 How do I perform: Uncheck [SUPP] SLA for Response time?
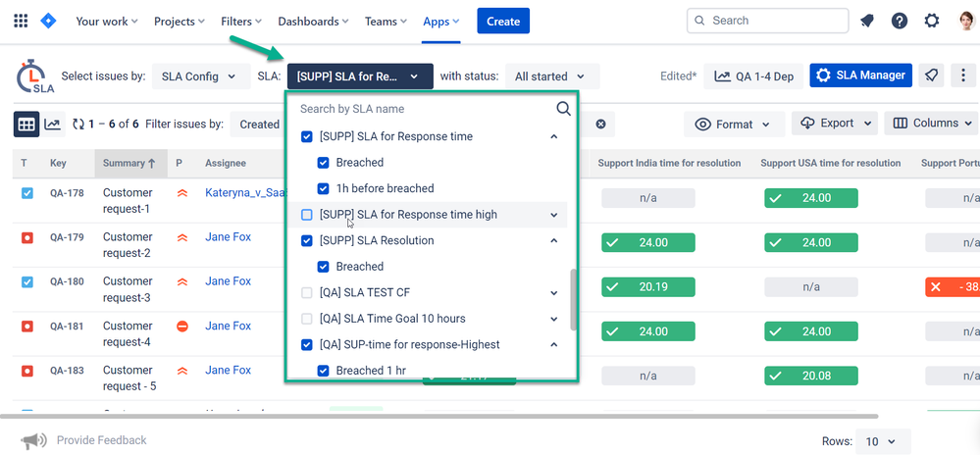click(x=307, y=136)
